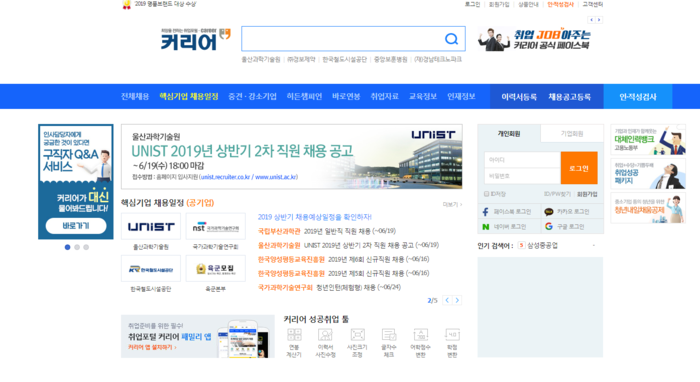
Task: Select the third carousel dot under the Q&A banner
Action: point(86,247)
